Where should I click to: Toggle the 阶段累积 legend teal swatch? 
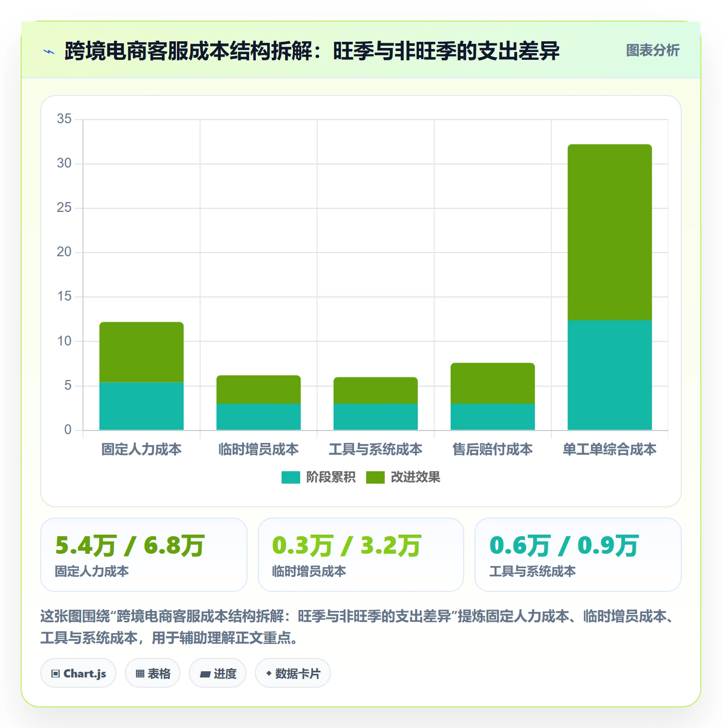coord(290,477)
